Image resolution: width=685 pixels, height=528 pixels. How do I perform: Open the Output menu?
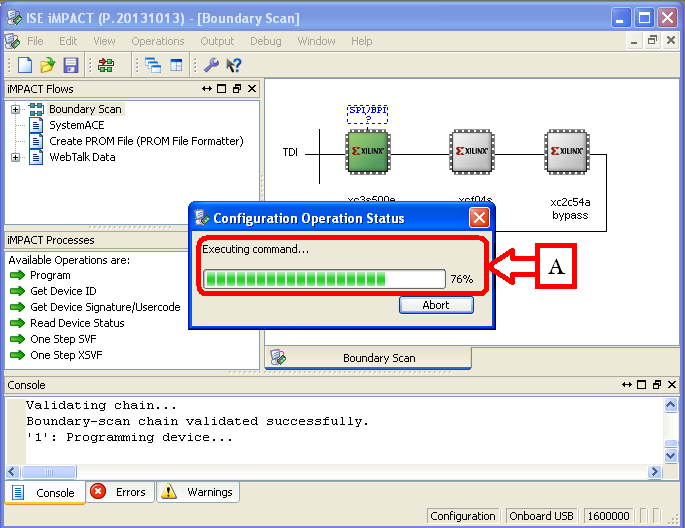click(217, 41)
